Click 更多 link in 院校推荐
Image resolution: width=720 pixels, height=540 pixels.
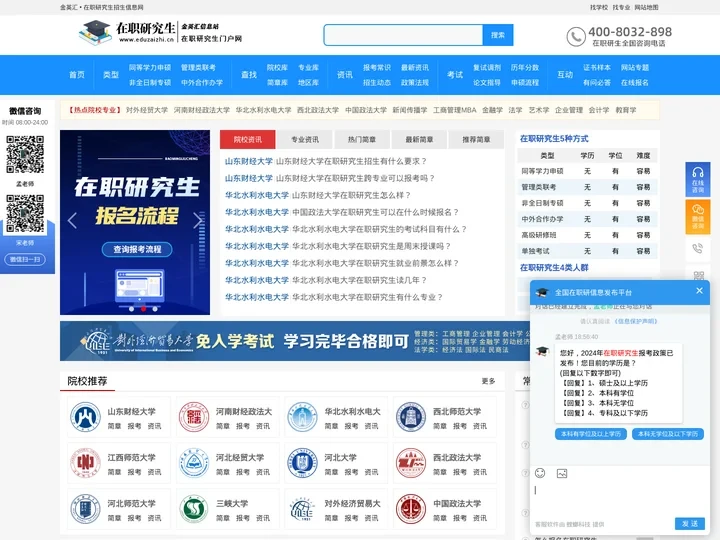tap(488, 381)
